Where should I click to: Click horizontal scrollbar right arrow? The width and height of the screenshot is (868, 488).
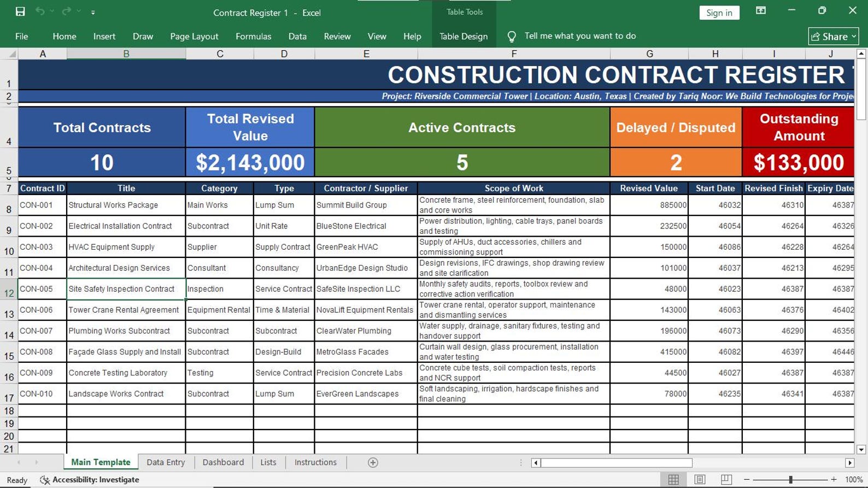pos(849,463)
